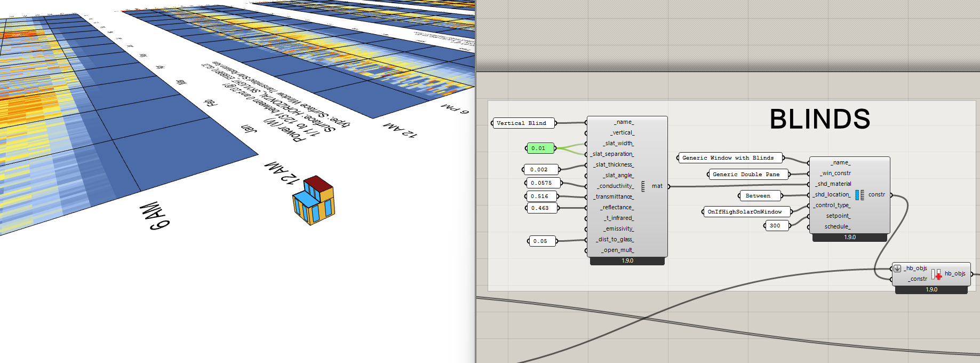Click the down-arrow icon beside _hb_objs
The image size is (980, 363).
point(897,269)
